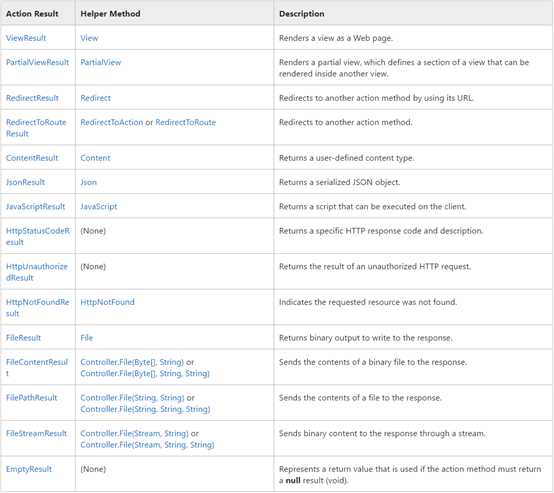Open the FilePathResult link
Viewport: 554px width, 493px height.
click(31, 398)
